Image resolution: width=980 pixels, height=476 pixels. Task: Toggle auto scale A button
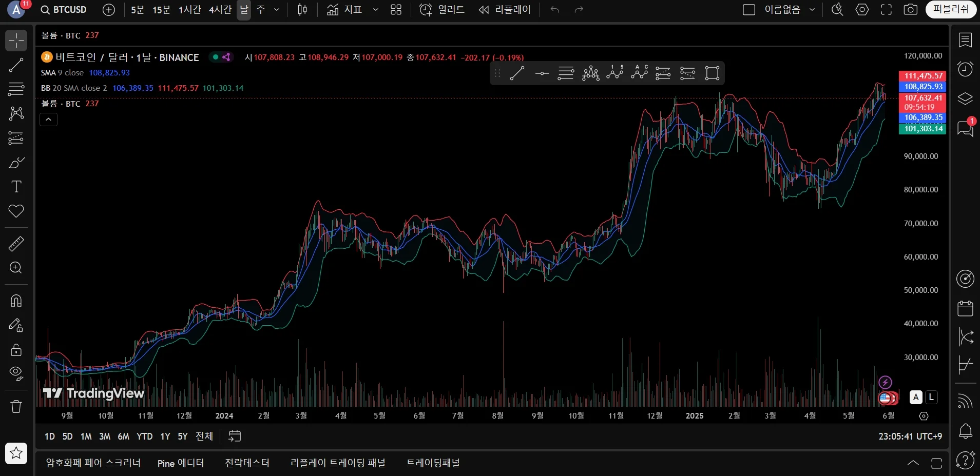916,397
